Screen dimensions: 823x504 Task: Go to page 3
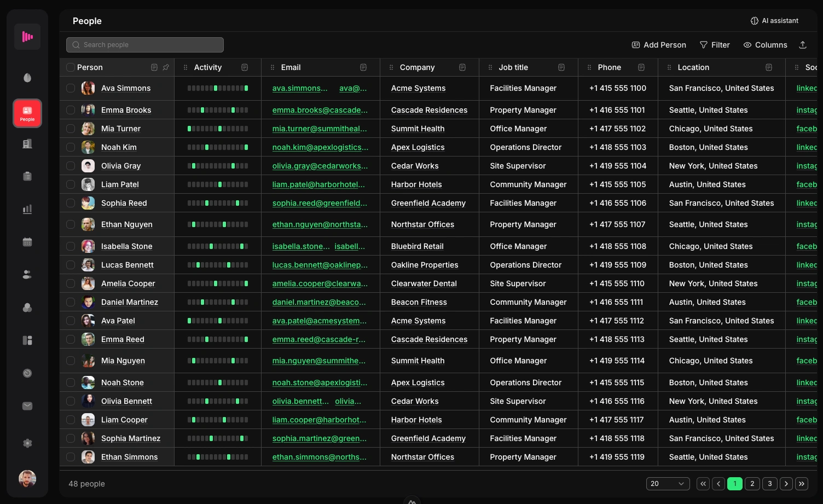pos(770,484)
